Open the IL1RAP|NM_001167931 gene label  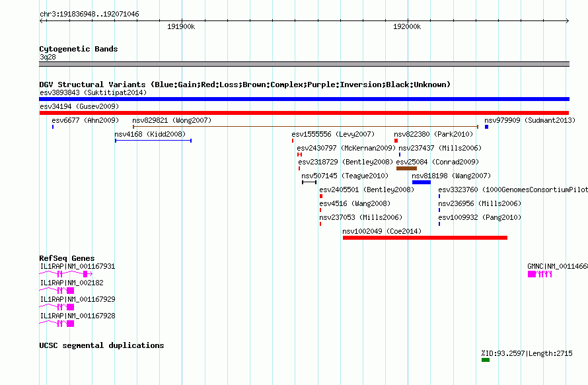(x=77, y=267)
